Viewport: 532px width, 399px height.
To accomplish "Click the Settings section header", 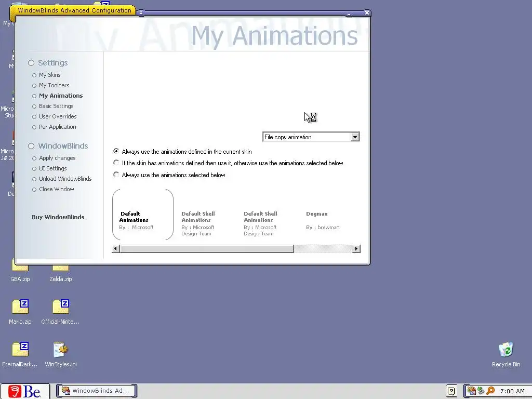I will point(52,63).
